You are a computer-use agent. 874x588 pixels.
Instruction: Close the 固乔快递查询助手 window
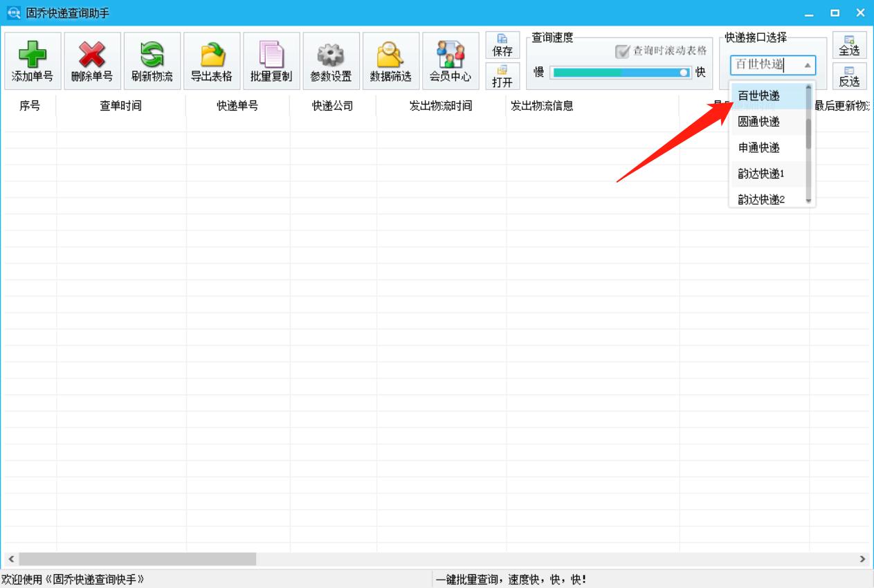point(860,13)
